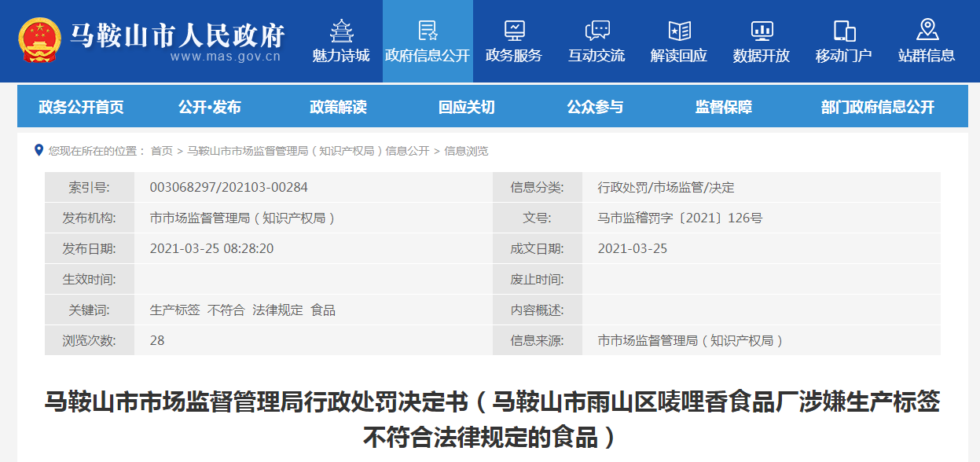The height and width of the screenshot is (462, 980).
Task: Switch to 公众参与 tab
Action: coord(595,108)
